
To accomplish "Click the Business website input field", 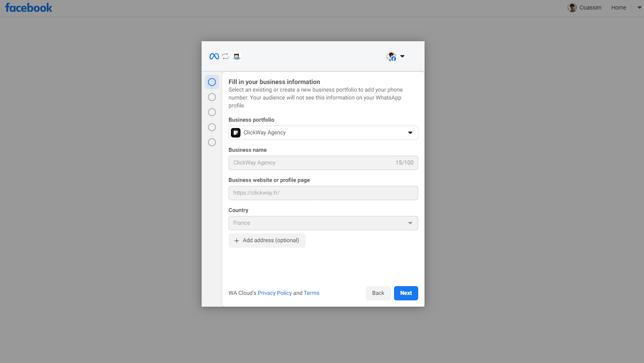I will tap(323, 193).
